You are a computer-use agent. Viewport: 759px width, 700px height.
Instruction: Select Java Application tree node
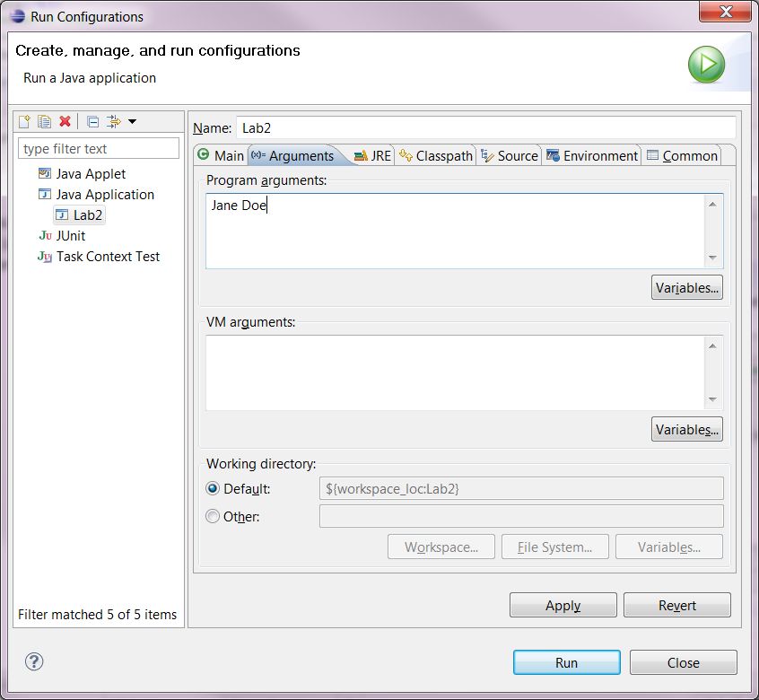click(96, 194)
